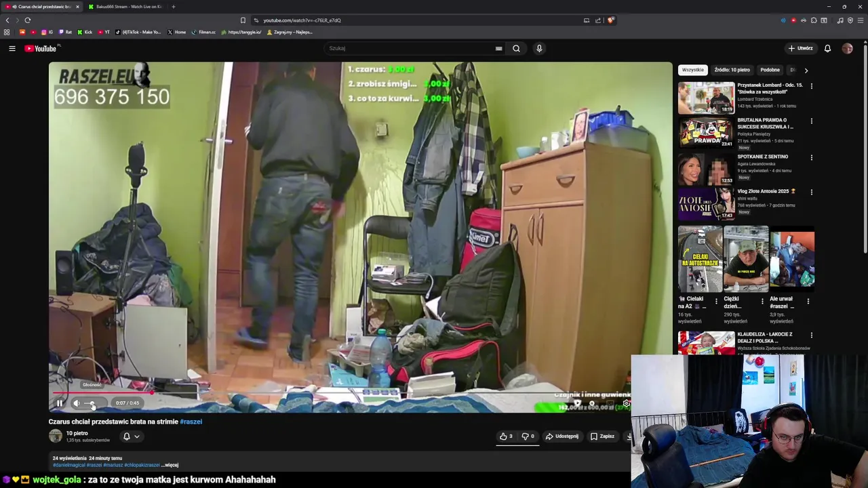Mute the video with the speaker icon

click(76, 403)
